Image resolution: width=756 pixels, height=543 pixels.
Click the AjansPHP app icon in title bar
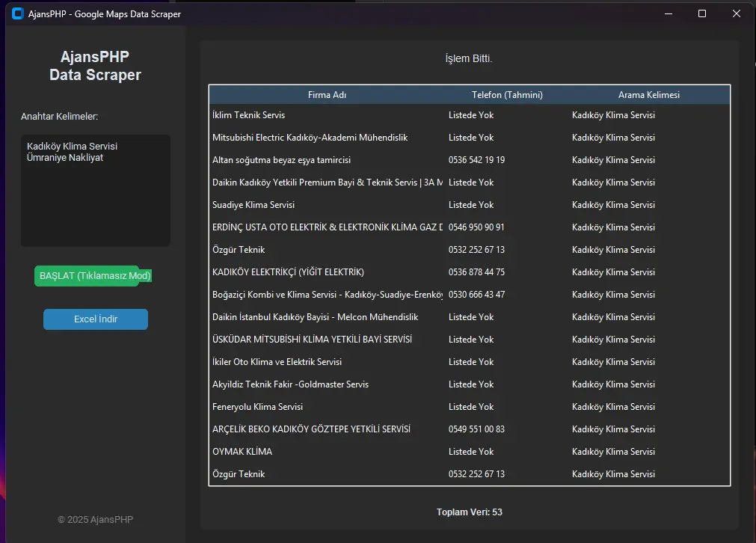pyautogui.click(x=18, y=13)
